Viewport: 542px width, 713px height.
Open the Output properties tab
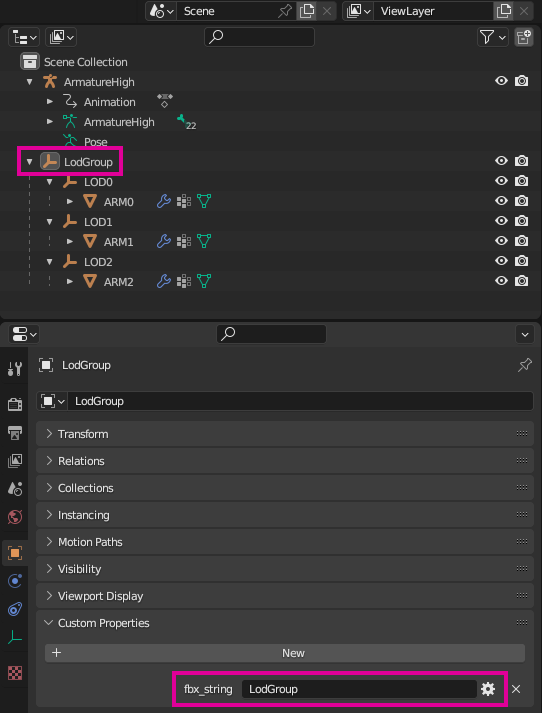tap(15, 432)
